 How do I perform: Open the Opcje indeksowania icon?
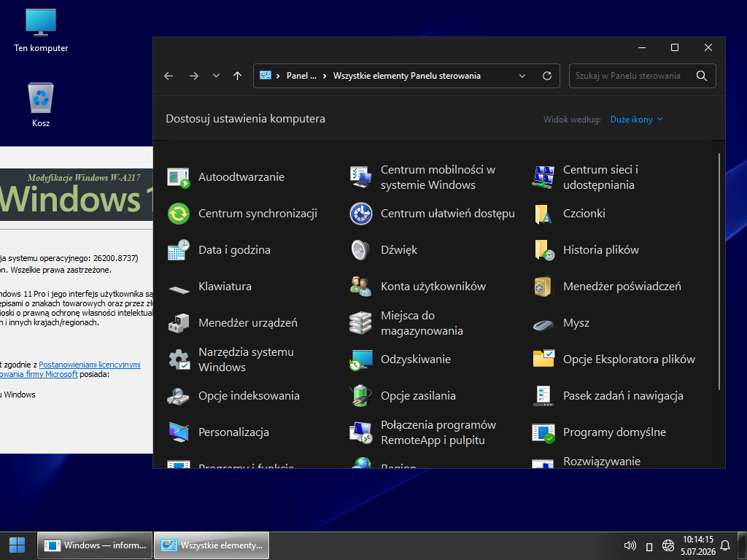(179, 396)
